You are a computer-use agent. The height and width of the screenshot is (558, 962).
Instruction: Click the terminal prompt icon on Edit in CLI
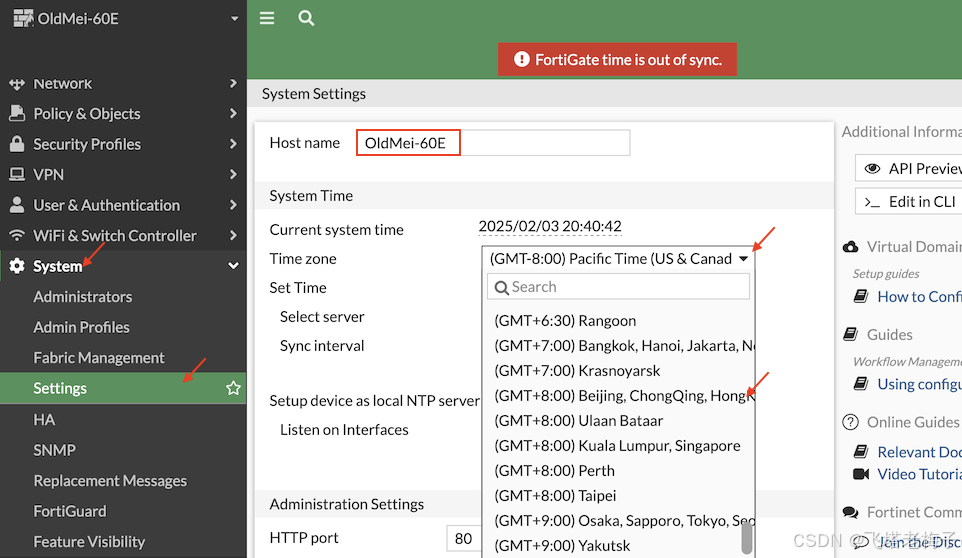(872, 202)
